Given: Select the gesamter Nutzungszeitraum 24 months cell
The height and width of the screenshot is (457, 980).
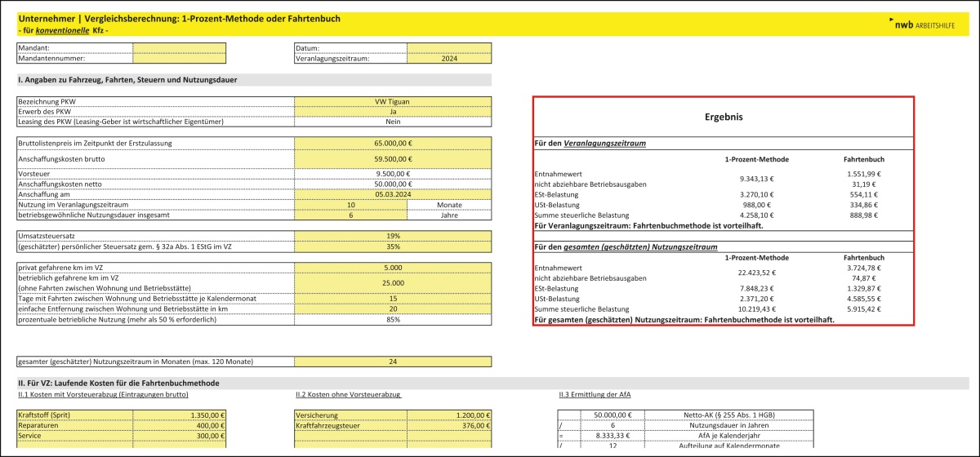Looking at the screenshot, I should coord(393,362).
